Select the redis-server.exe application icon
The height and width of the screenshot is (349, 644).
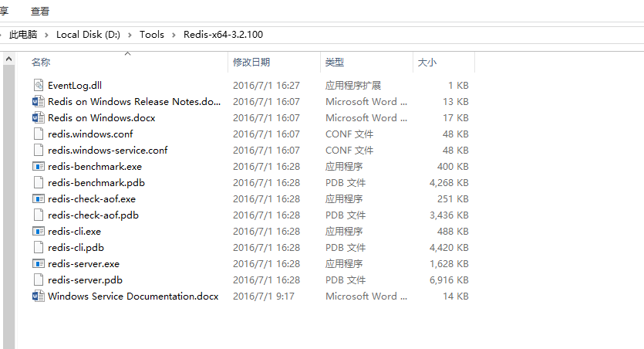point(39,263)
